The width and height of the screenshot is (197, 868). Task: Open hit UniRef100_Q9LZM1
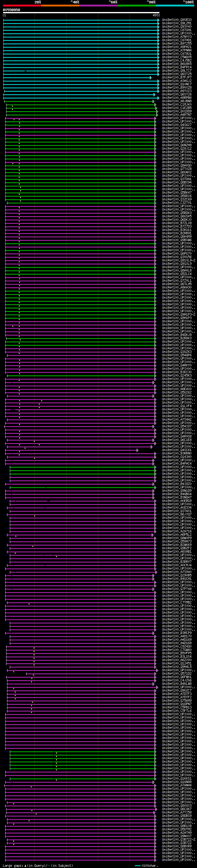[x=177, y=23]
